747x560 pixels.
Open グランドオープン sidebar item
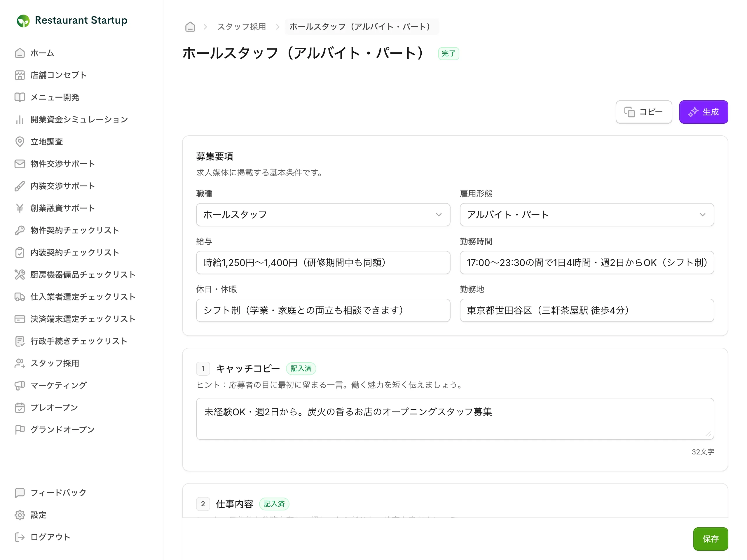tap(62, 430)
